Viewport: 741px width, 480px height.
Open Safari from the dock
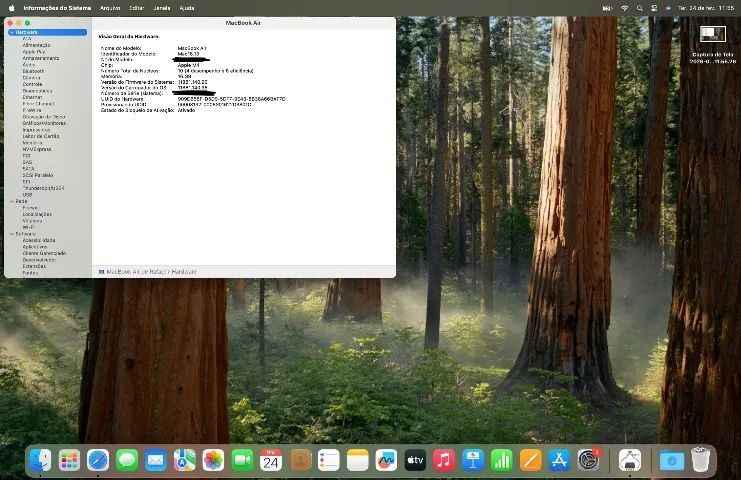tap(98, 460)
